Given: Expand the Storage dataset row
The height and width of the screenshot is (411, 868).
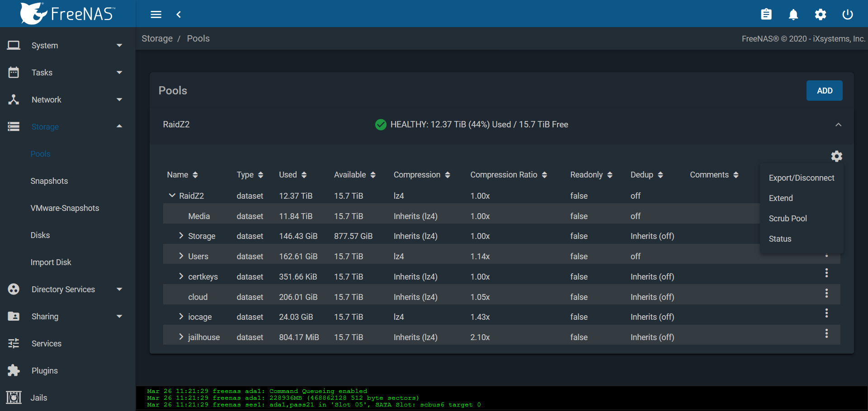Looking at the screenshot, I should tap(181, 235).
